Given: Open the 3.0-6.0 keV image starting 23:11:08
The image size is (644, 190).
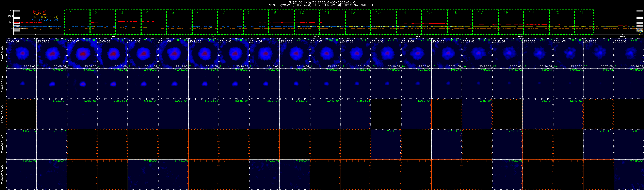Looking at the screenshot, I should [173, 53].
